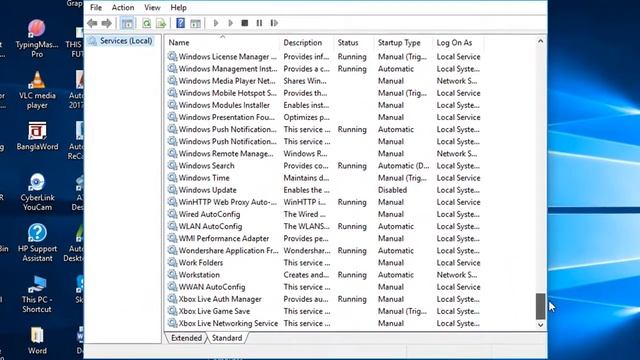The height and width of the screenshot is (360, 640).
Task: Open the Word desktop icon
Action: (x=37, y=340)
